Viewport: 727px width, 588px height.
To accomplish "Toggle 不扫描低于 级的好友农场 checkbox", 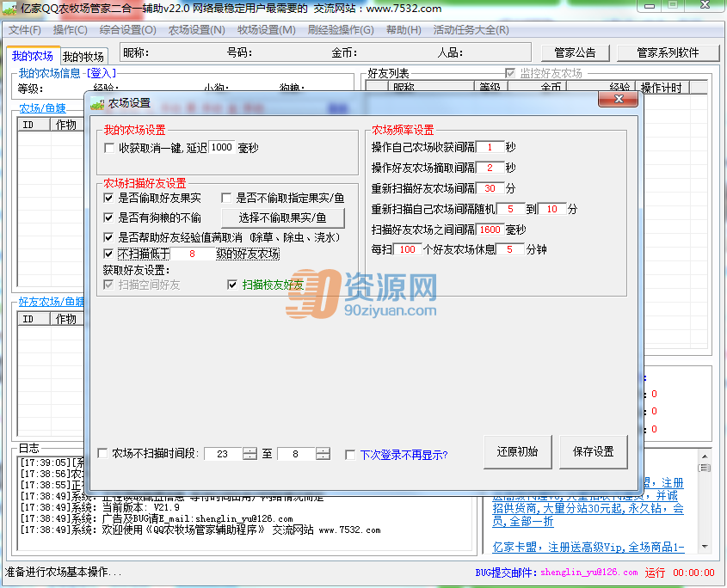I will (x=108, y=254).
